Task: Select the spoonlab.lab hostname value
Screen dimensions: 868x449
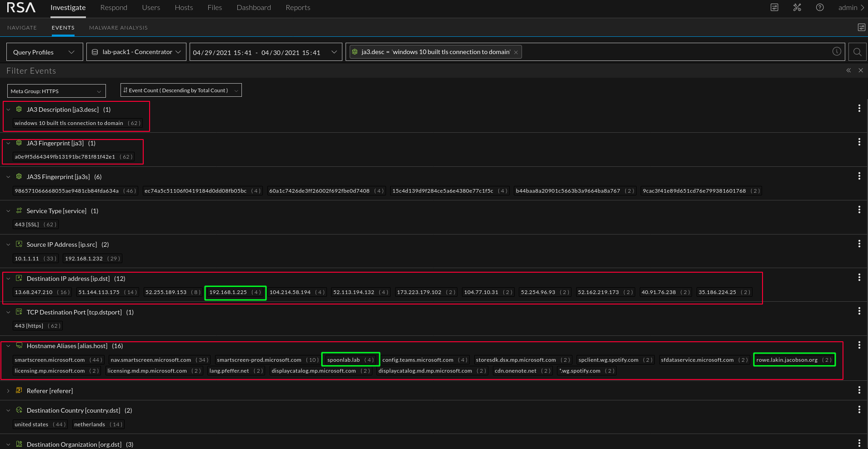Action: tap(344, 360)
